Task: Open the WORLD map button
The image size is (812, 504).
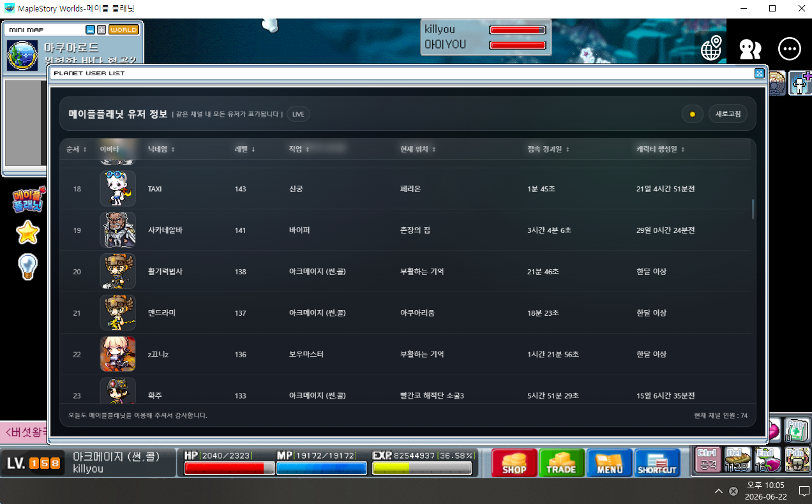Action: (x=123, y=30)
